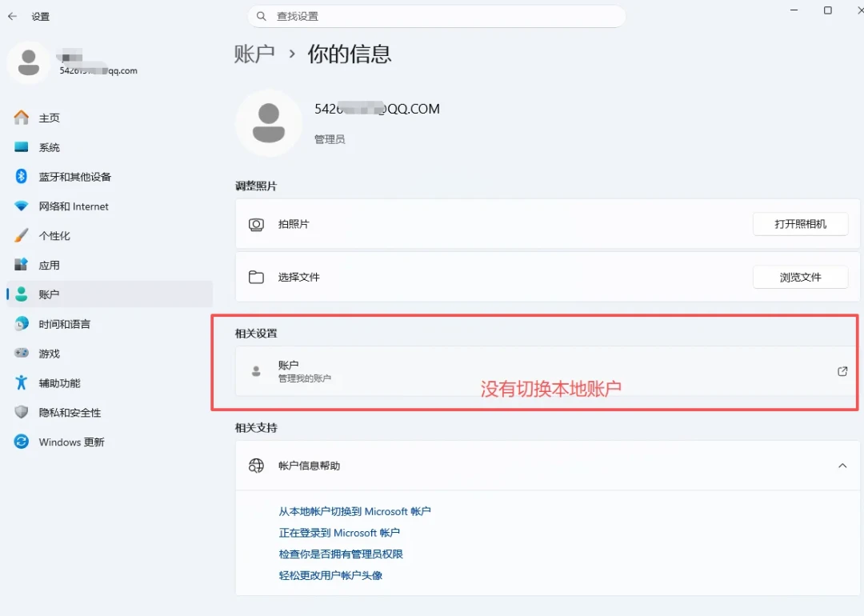This screenshot has width=864, height=616.
Task: Click the external link icon in the 管理我的账户 row
Action: (x=842, y=371)
